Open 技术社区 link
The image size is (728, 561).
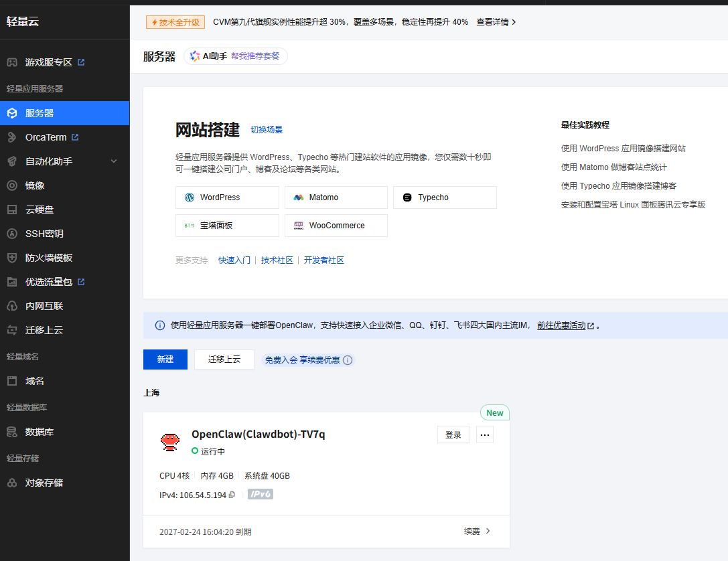click(277, 260)
